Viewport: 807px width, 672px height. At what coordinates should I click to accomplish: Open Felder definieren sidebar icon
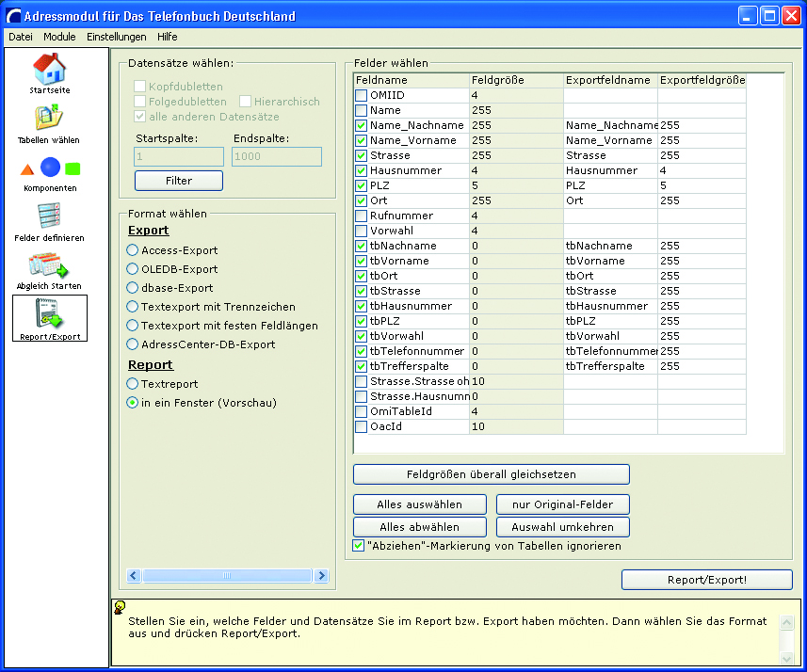[49, 216]
